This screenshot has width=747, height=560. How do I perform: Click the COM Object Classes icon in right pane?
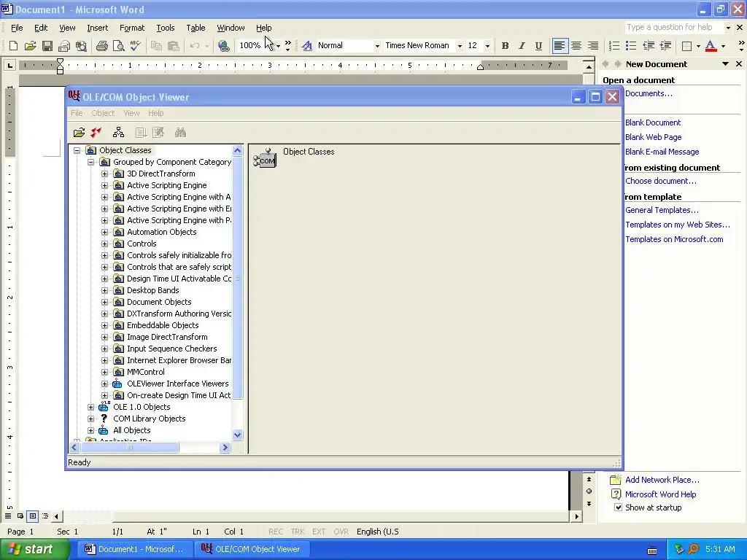(x=265, y=157)
